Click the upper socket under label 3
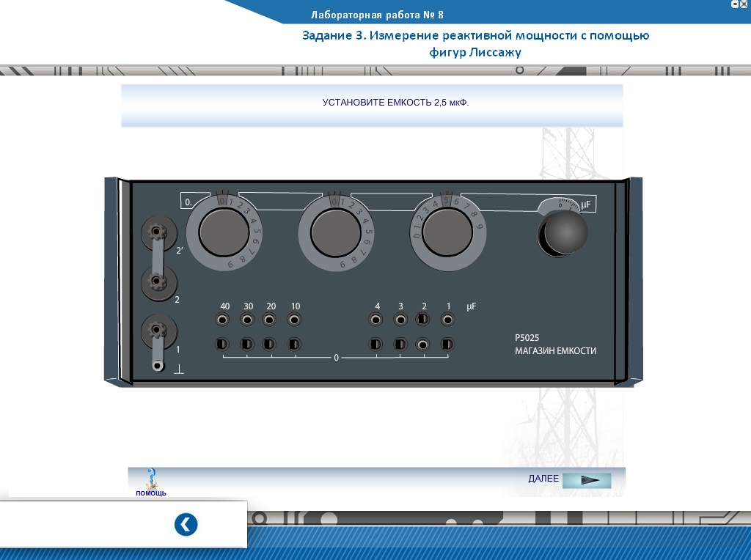 click(x=400, y=320)
